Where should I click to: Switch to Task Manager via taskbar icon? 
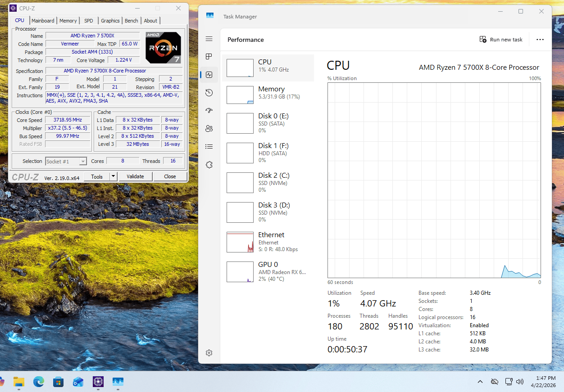tap(118, 382)
